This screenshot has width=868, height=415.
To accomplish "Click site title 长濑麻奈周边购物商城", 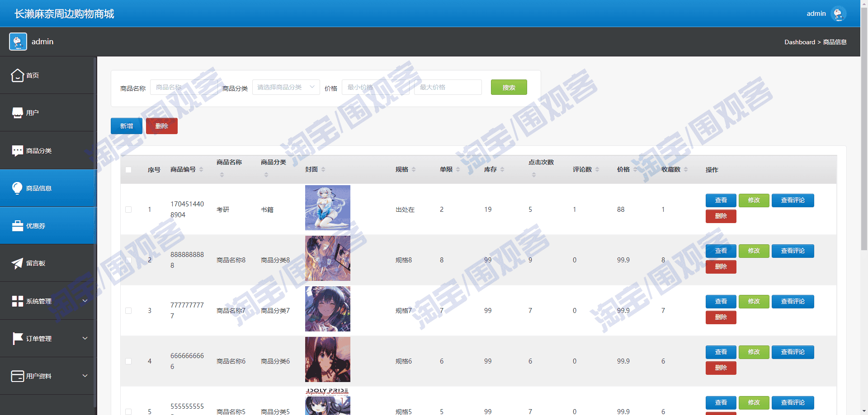I will click(x=64, y=14).
